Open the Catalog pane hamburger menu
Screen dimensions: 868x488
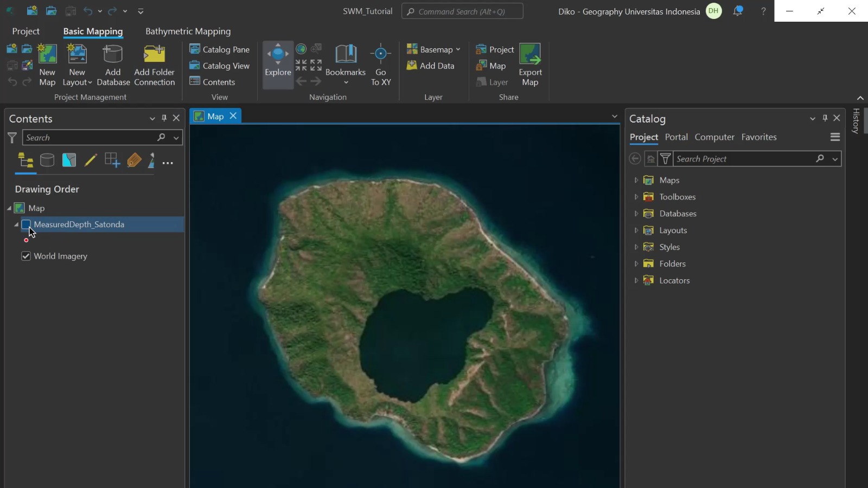point(835,137)
